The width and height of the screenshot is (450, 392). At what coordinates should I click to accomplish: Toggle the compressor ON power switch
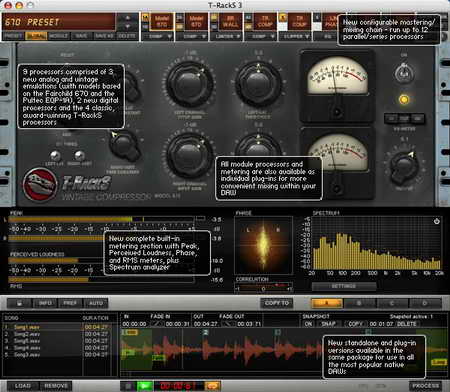point(404,74)
